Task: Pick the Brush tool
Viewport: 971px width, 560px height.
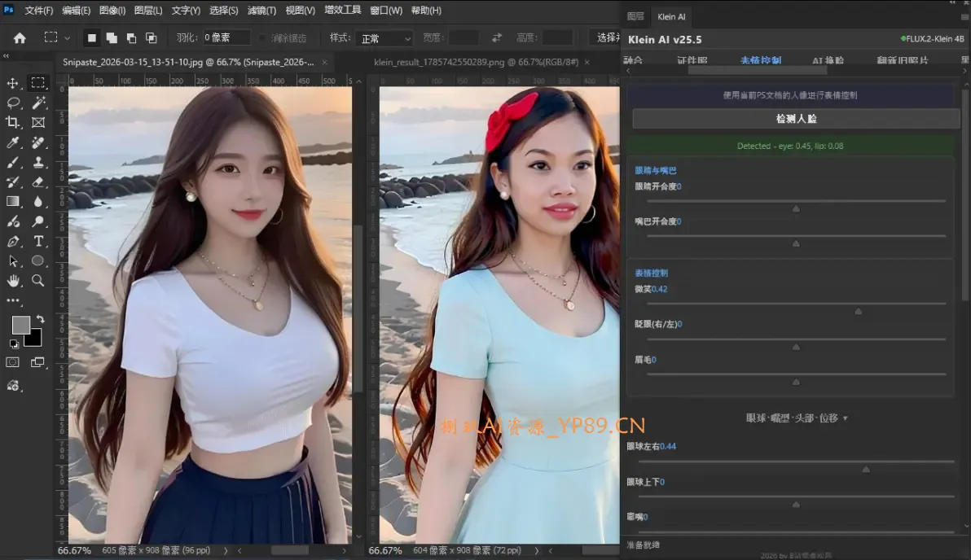Action: coord(13,162)
